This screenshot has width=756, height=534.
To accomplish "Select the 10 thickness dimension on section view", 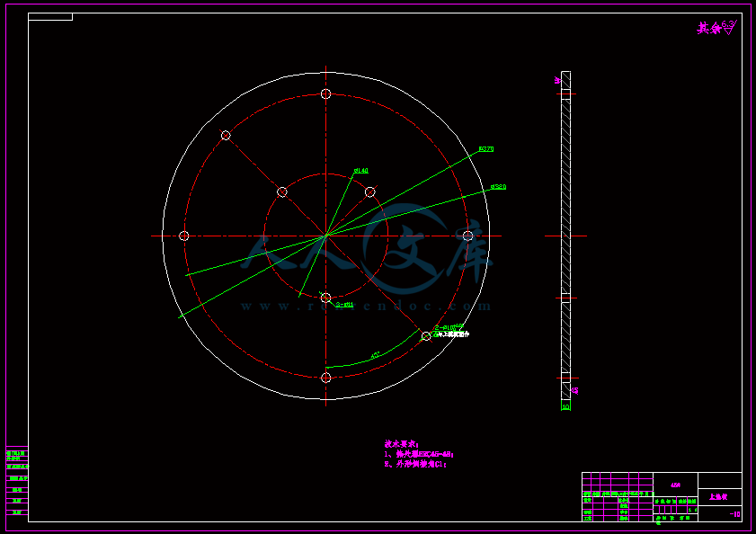I will [566, 407].
